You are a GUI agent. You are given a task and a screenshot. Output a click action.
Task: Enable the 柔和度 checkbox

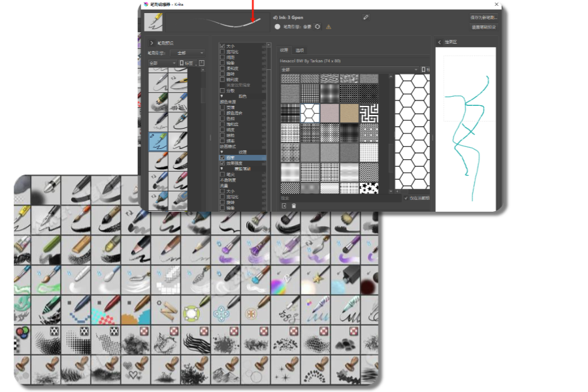click(222, 68)
